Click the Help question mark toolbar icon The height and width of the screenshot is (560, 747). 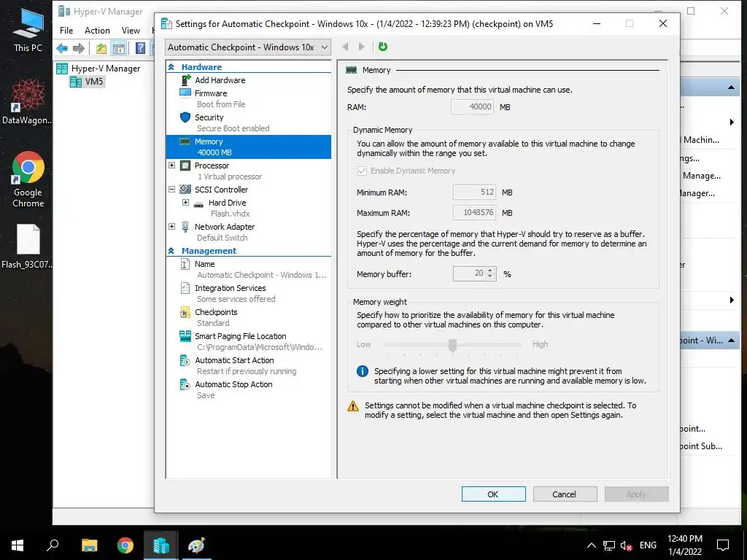pyautogui.click(x=140, y=48)
